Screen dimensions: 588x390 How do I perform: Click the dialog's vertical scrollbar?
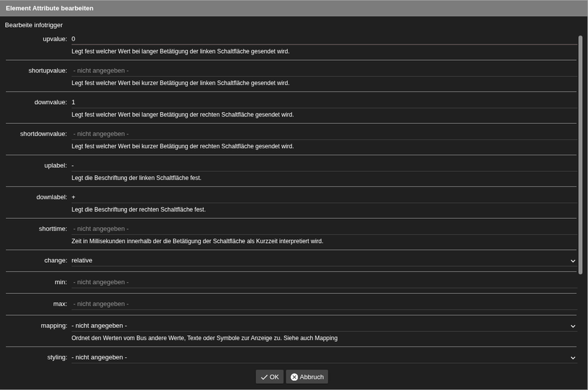pyautogui.click(x=581, y=155)
